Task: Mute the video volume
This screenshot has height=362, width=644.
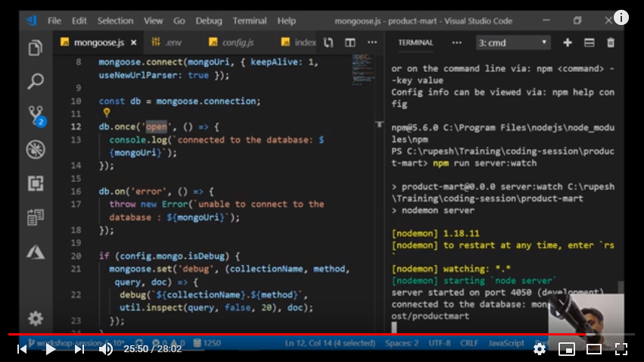Action: [x=106, y=349]
